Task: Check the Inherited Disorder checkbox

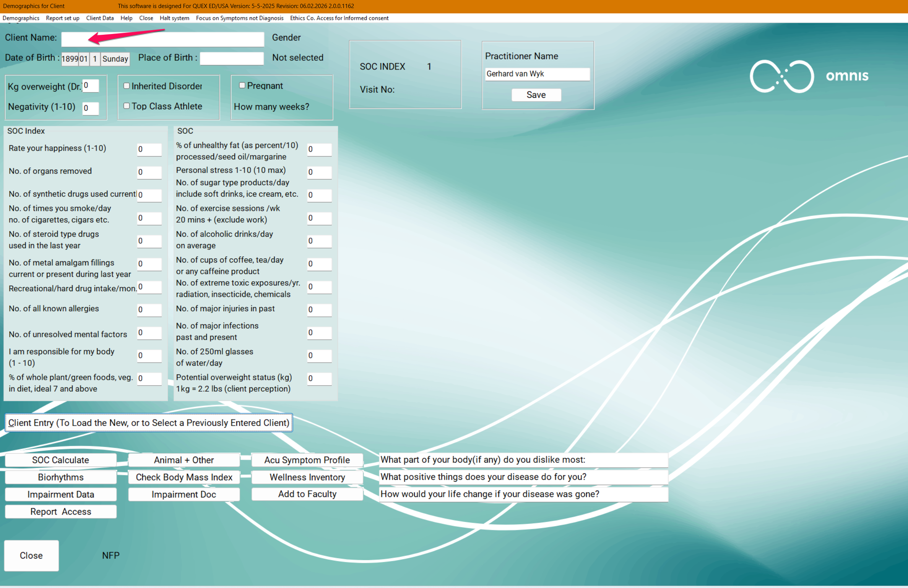Action: click(127, 86)
